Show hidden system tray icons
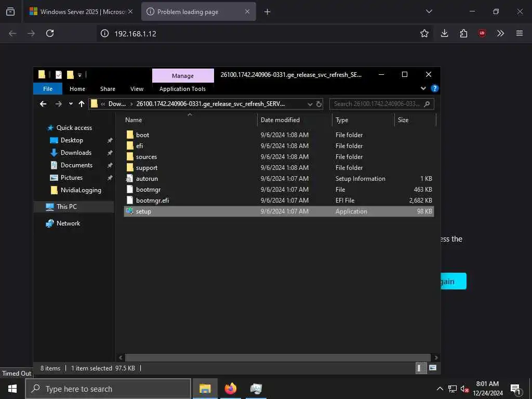532x399 pixels. click(440, 389)
